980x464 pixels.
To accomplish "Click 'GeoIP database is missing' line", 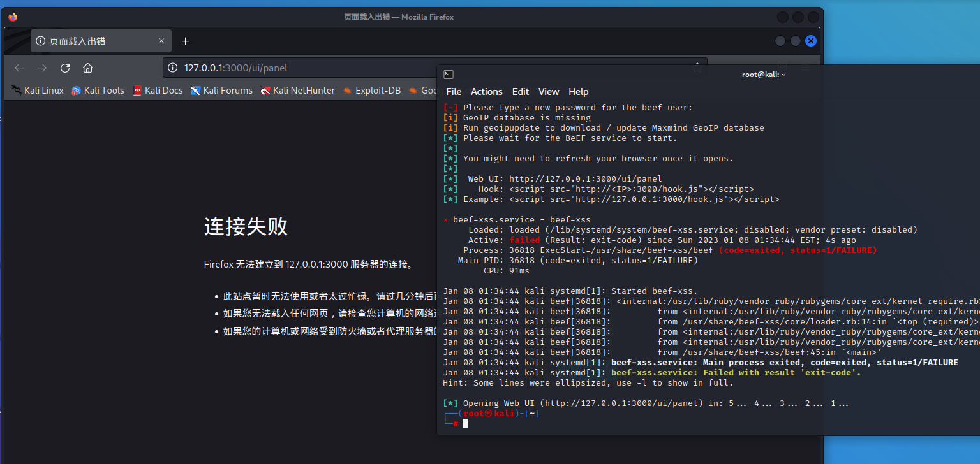I will tap(517, 117).
